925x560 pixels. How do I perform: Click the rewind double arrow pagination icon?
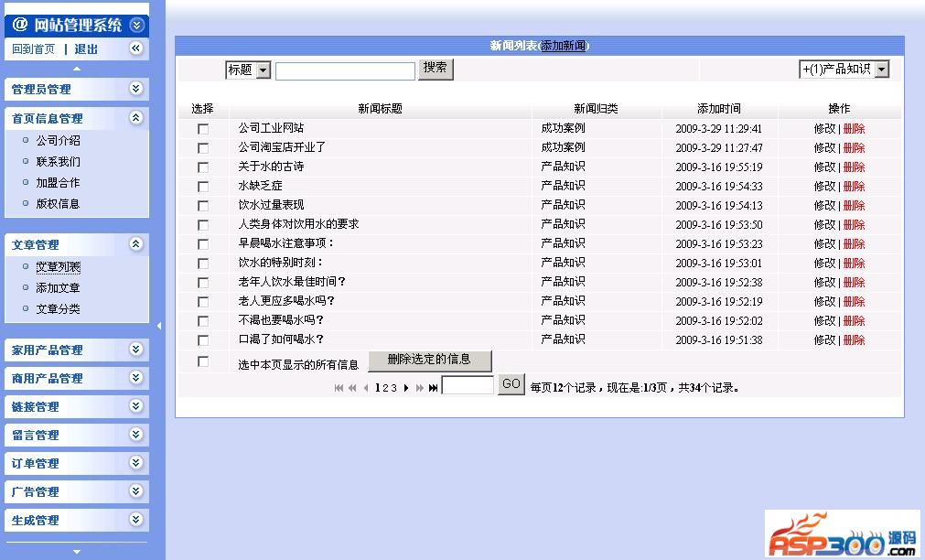pyautogui.click(x=352, y=388)
